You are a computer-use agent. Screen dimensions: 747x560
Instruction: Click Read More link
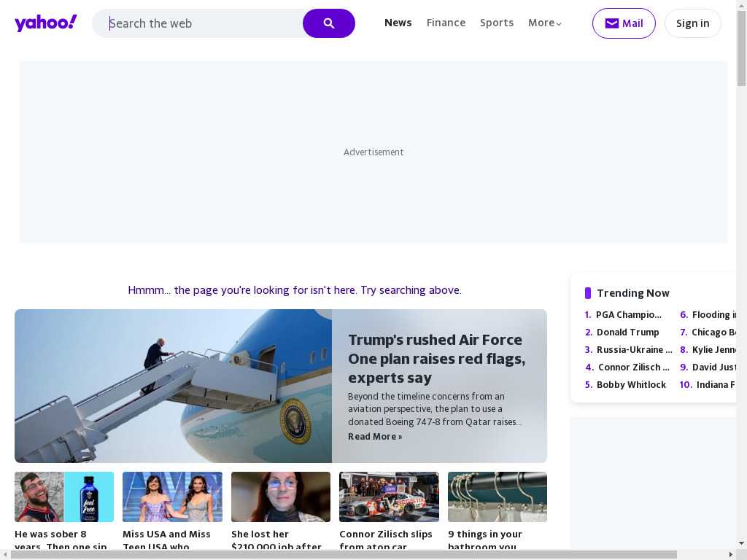(375, 437)
